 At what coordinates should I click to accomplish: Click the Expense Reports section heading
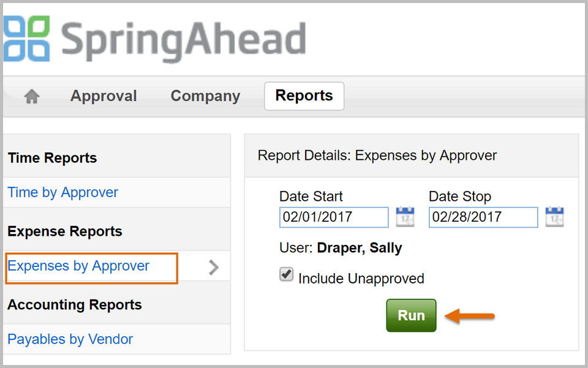coord(65,231)
